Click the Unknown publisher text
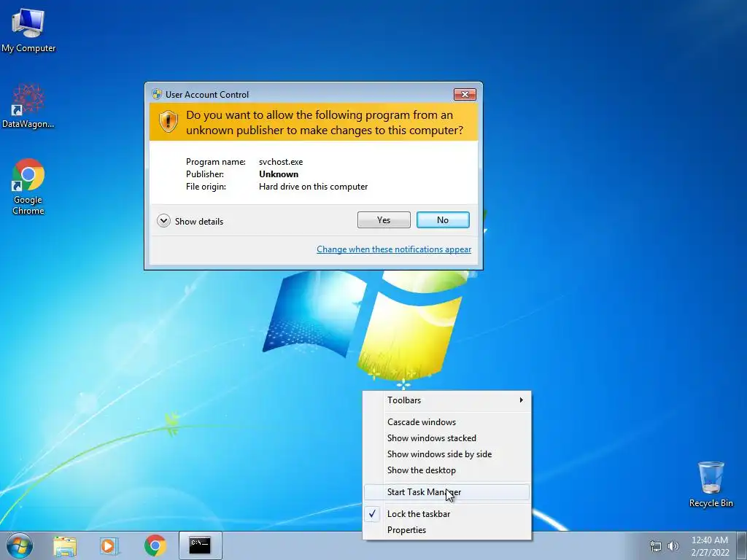 click(279, 174)
